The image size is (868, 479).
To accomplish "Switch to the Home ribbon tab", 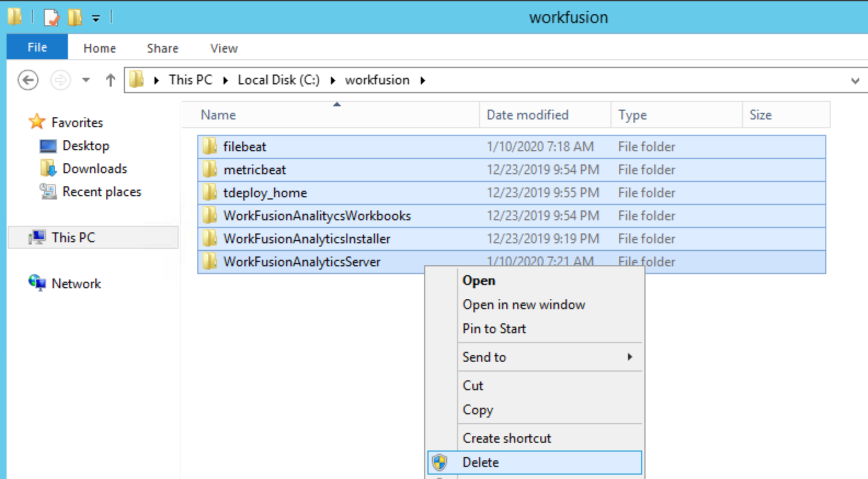I will (x=100, y=48).
